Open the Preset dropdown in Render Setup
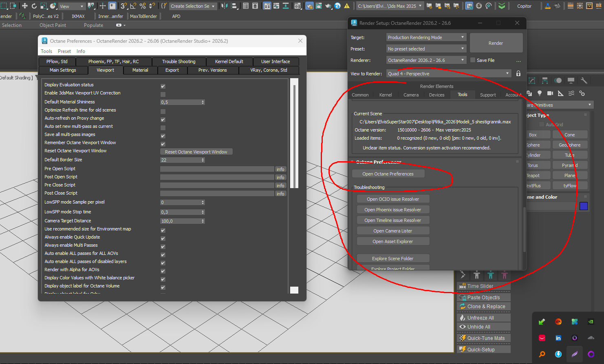604x364 pixels. (x=426, y=49)
